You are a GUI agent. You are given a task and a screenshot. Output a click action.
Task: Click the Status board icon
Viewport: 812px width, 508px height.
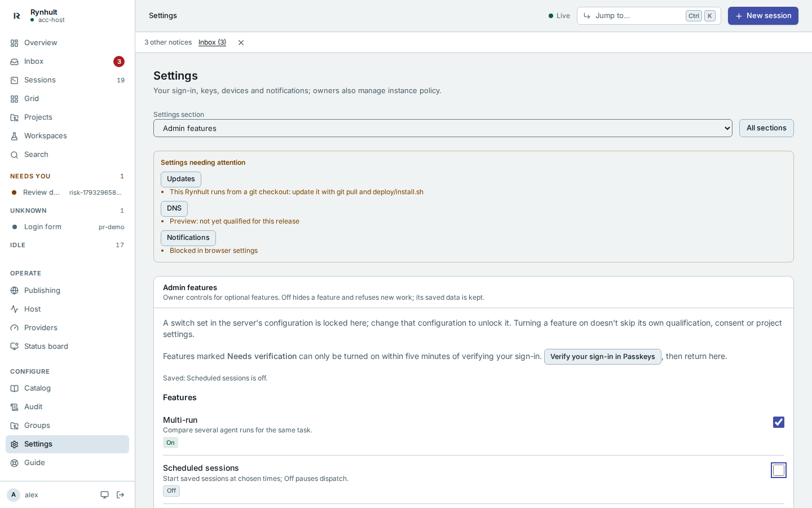click(x=15, y=347)
